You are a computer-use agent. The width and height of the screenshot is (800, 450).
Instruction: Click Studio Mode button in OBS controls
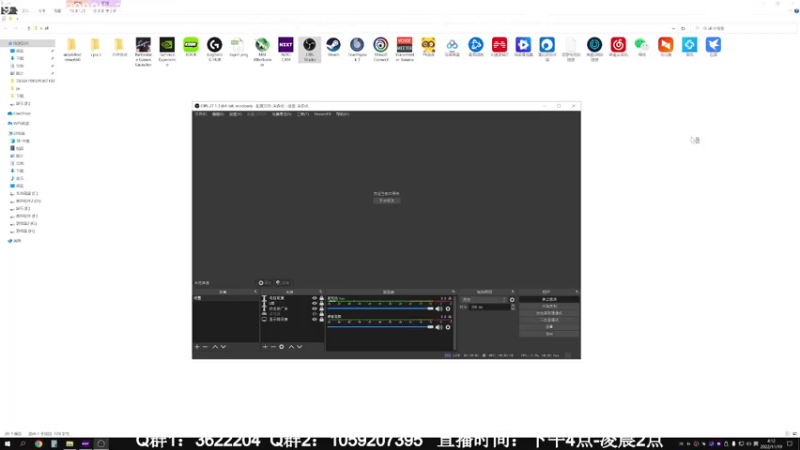pos(549,320)
